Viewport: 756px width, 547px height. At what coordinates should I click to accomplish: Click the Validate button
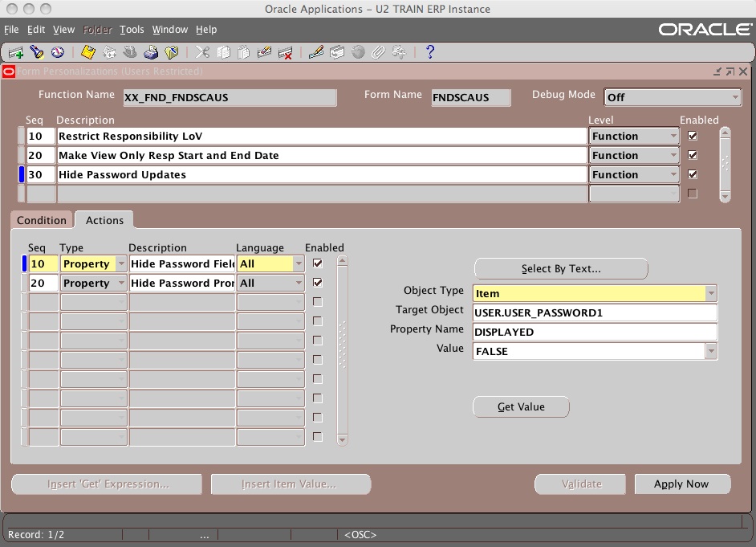click(580, 484)
